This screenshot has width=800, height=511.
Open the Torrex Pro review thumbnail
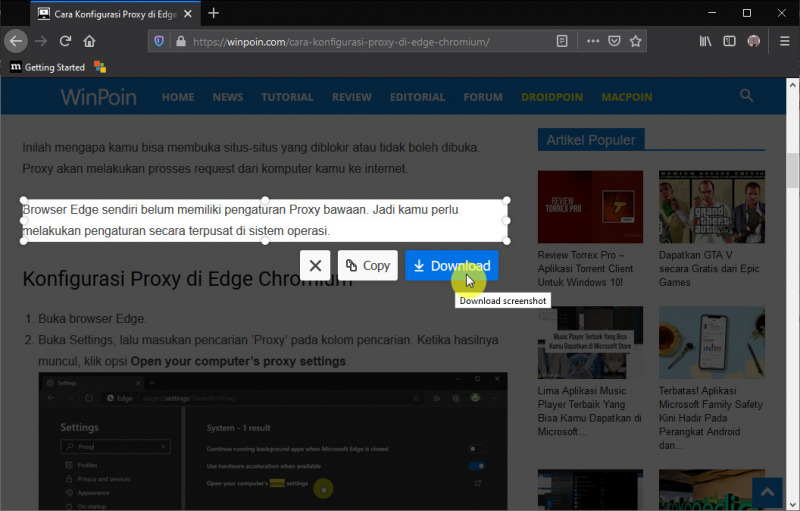(x=590, y=207)
